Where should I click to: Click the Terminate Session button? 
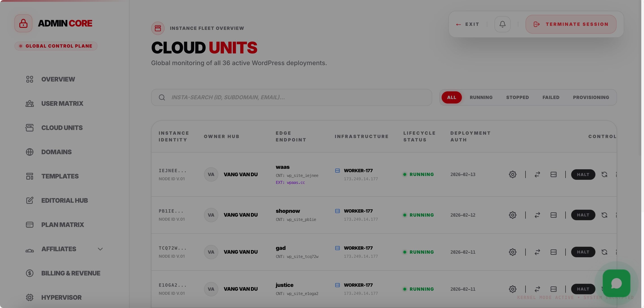coord(571,24)
